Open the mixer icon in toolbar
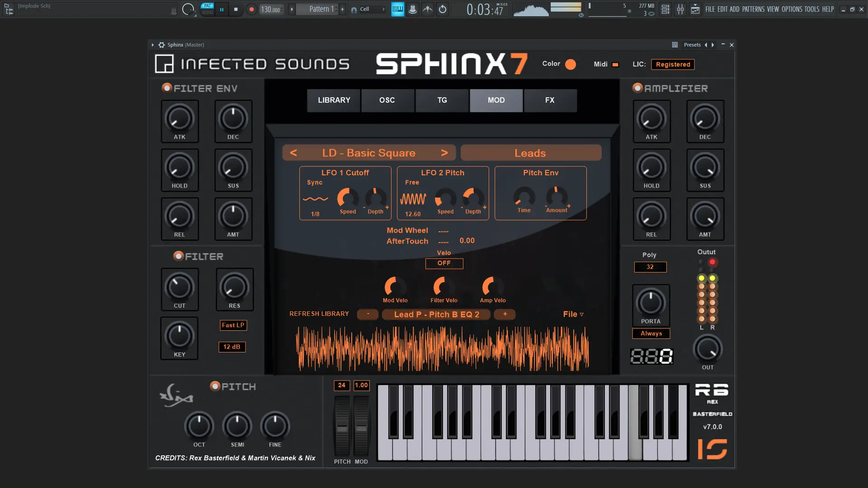The width and height of the screenshot is (868, 488). (x=680, y=9)
